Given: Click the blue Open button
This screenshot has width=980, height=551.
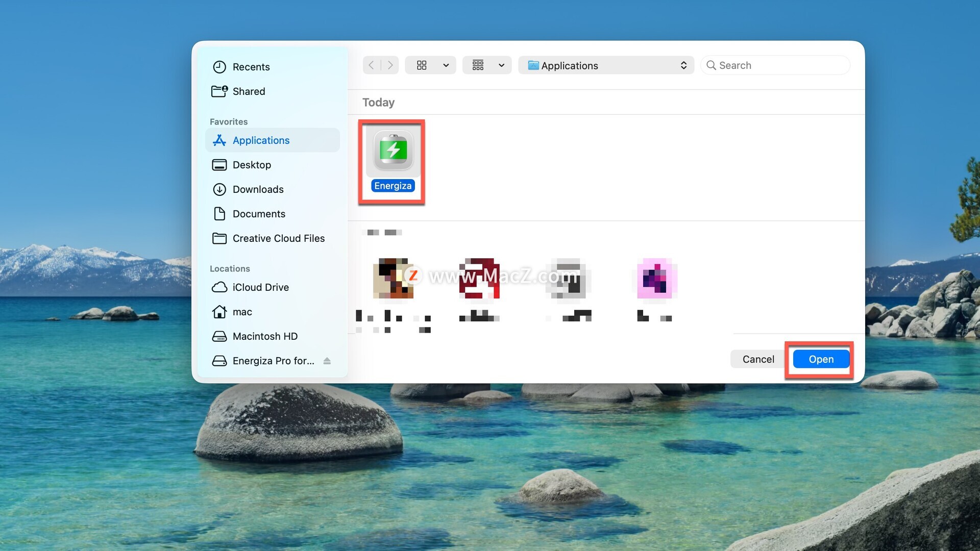Looking at the screenshot, I should point(820,359).
